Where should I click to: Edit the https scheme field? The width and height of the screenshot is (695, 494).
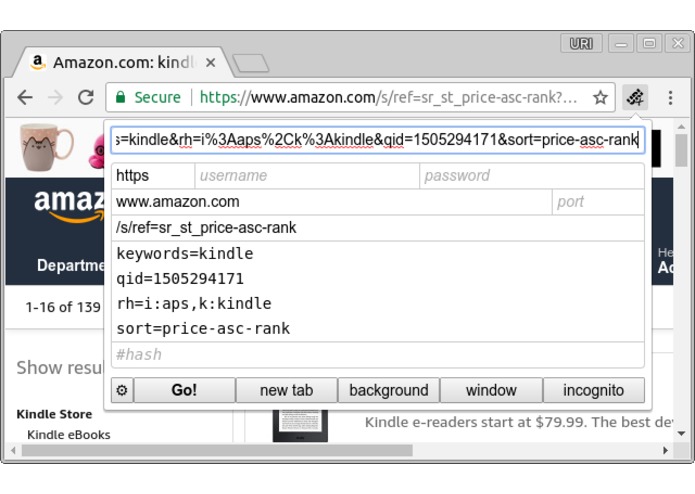[153, 175]
